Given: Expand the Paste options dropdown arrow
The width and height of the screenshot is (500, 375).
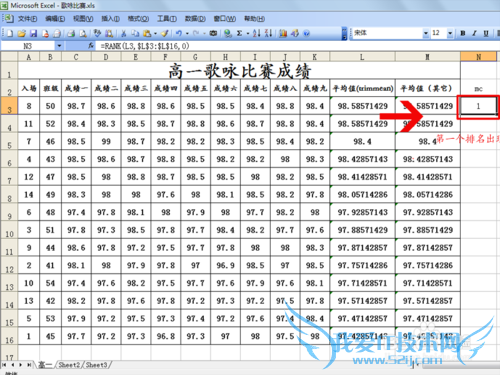Looking at the screenshot, I should point(155,33).
